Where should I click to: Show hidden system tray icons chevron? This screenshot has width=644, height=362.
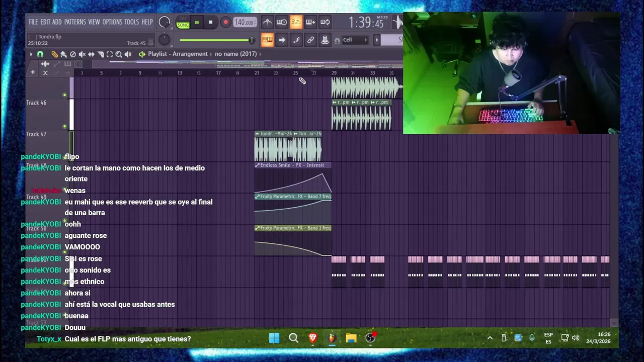(490, 338)
